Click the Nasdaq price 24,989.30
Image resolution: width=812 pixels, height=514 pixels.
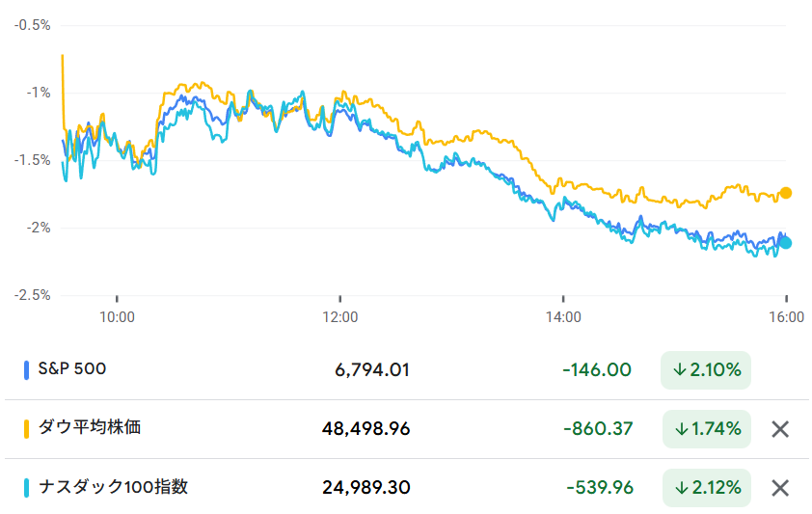366,488
